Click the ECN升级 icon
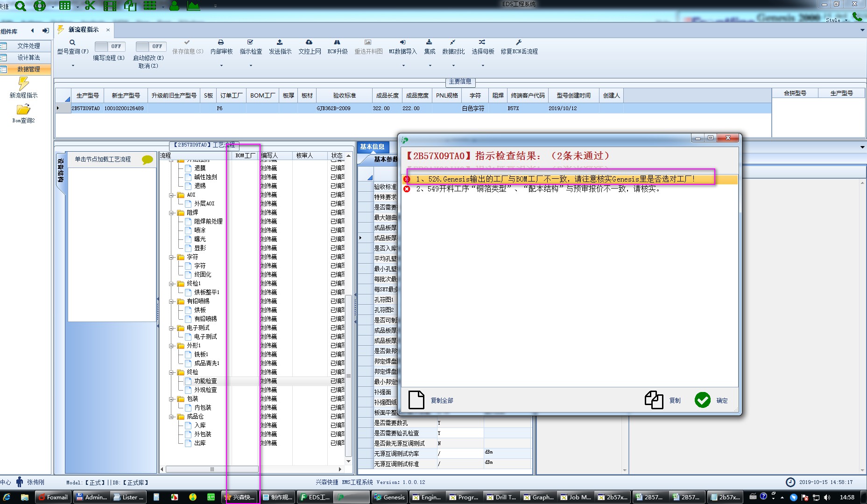867x504 pixels. point(337,42)
